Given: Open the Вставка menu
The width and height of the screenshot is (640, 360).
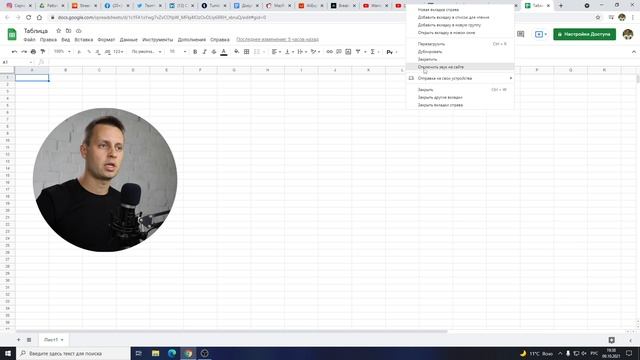Looking at the screenshot, I should tap(84, 40).
